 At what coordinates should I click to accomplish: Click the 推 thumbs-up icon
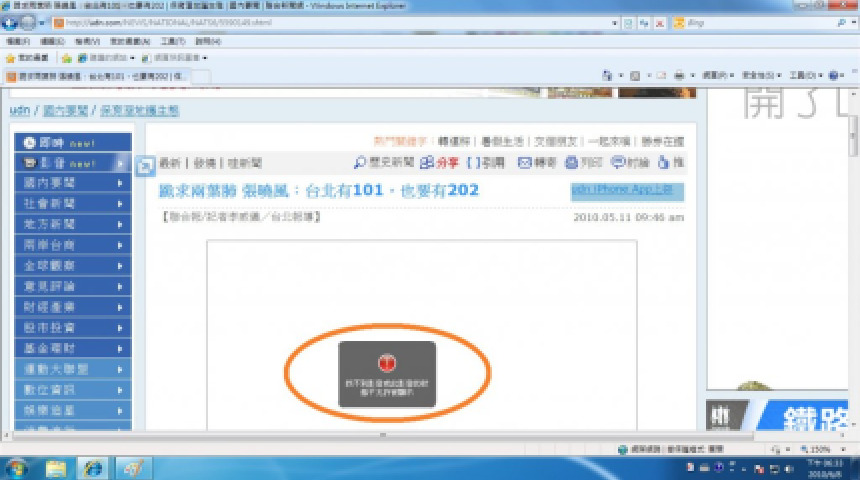[664, 163]
